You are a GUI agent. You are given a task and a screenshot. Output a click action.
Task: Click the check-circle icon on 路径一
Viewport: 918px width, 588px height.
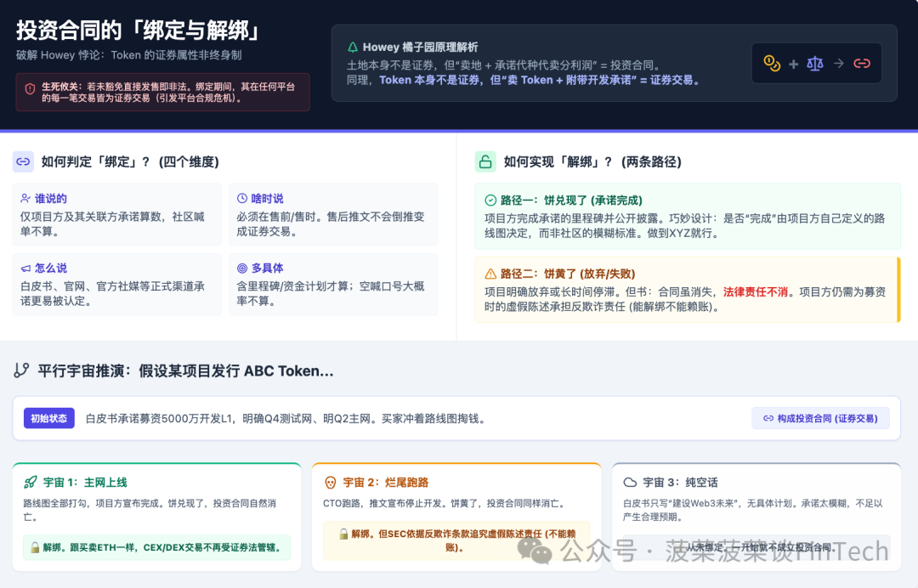(490, 201)
